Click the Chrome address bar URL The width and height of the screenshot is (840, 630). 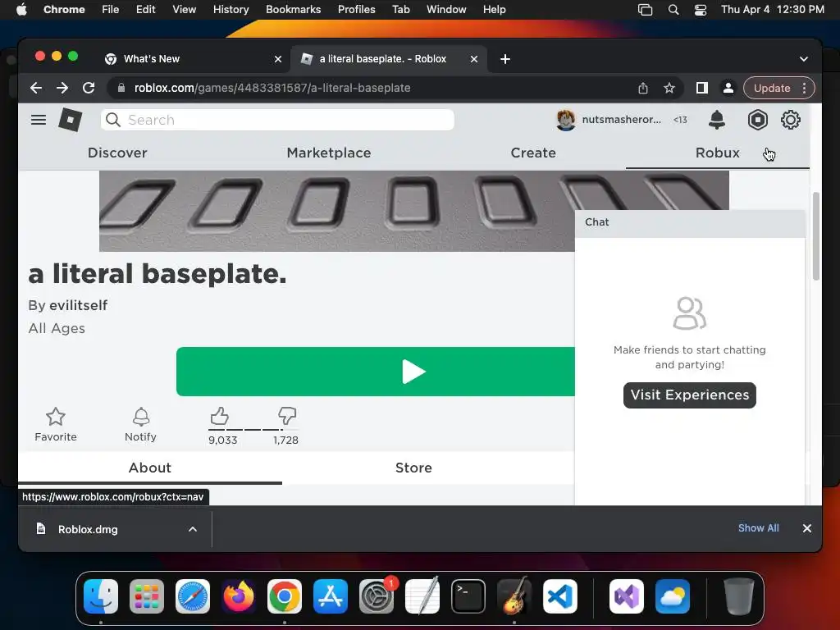[x=272, y=88]
